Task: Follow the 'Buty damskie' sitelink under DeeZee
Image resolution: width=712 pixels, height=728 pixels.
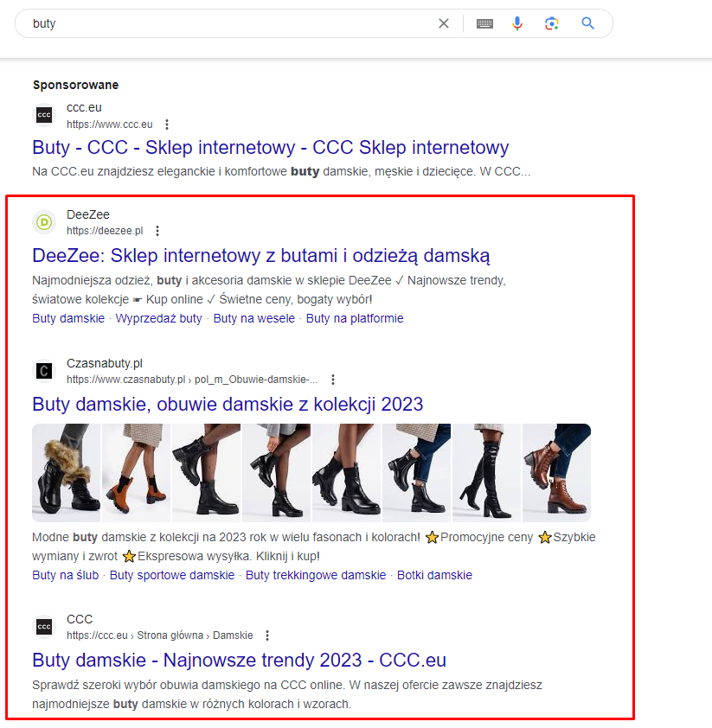Action: 68,318
